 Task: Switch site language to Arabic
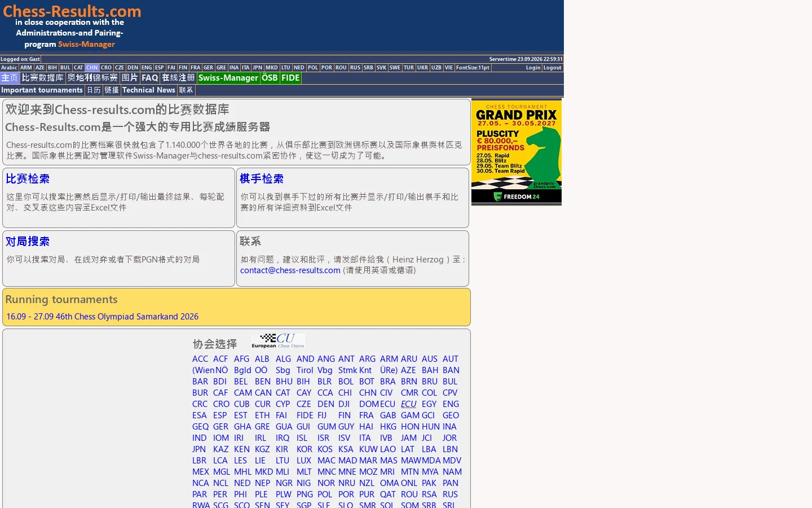pos(9,68)
